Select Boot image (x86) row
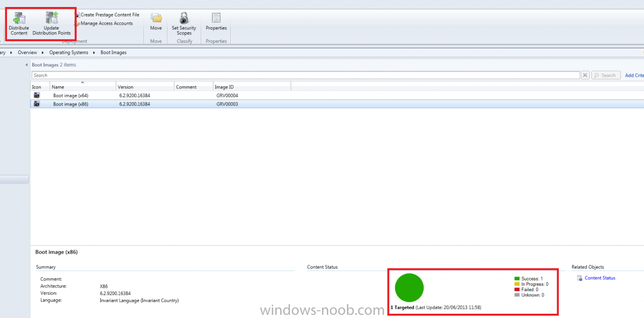The height and width of the screenshot is (318, 644). 337,104
